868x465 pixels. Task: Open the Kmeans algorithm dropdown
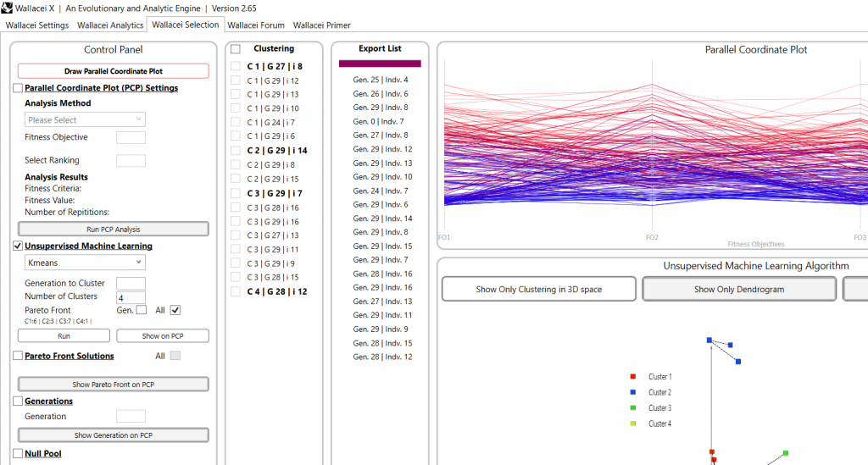85,263
